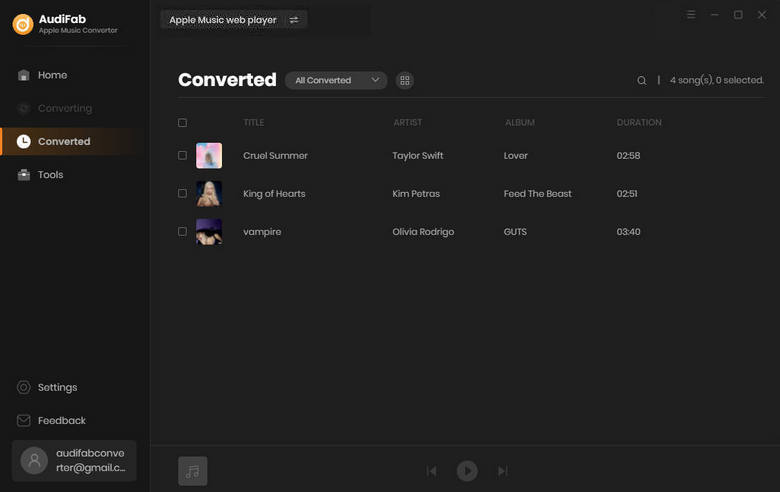Click the 4 song(s), 0 selected status text
The width and height of the screenshot is (780, 492).
click(716, 80)
